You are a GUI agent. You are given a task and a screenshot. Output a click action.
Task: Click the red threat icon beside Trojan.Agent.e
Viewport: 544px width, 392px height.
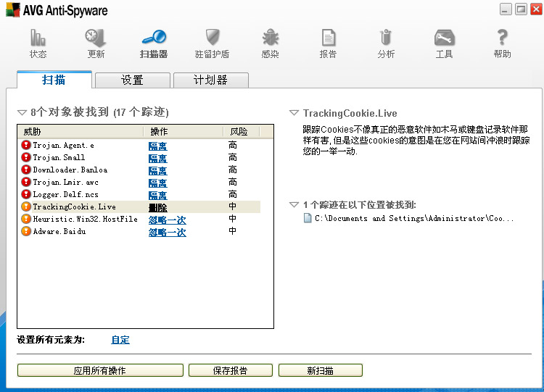pos(26,145)
